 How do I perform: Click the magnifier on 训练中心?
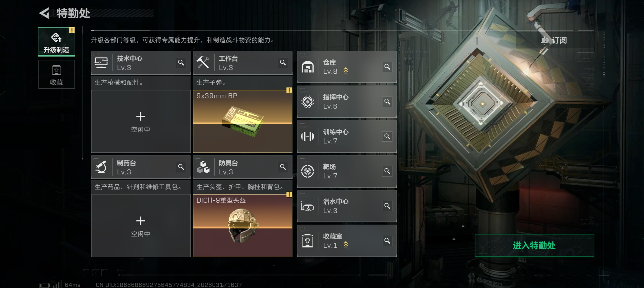[387, 136]
